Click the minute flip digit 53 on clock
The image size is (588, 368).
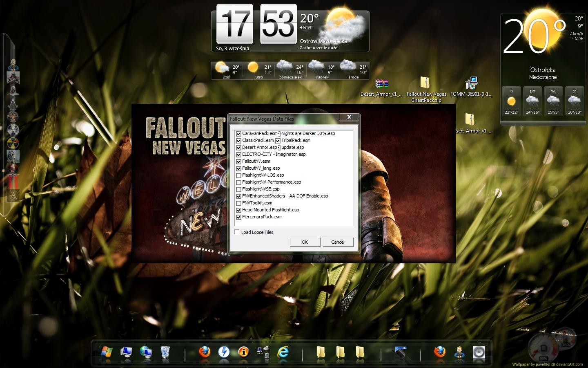278,24
